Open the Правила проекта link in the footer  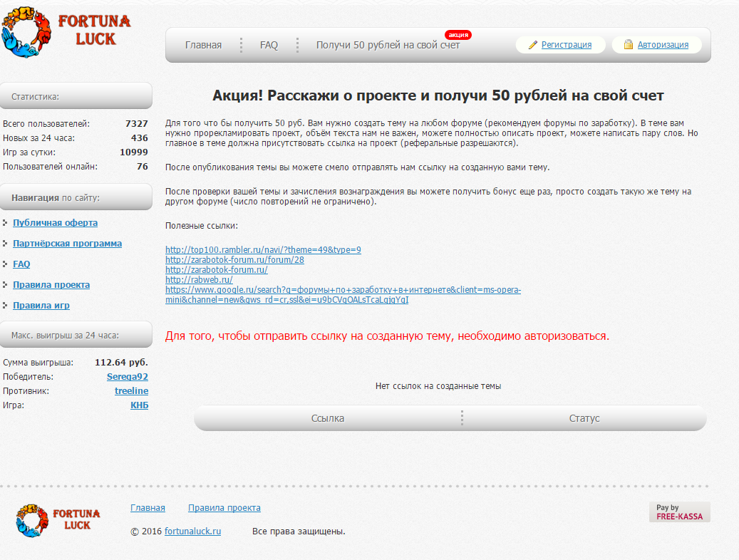(224, 508)
